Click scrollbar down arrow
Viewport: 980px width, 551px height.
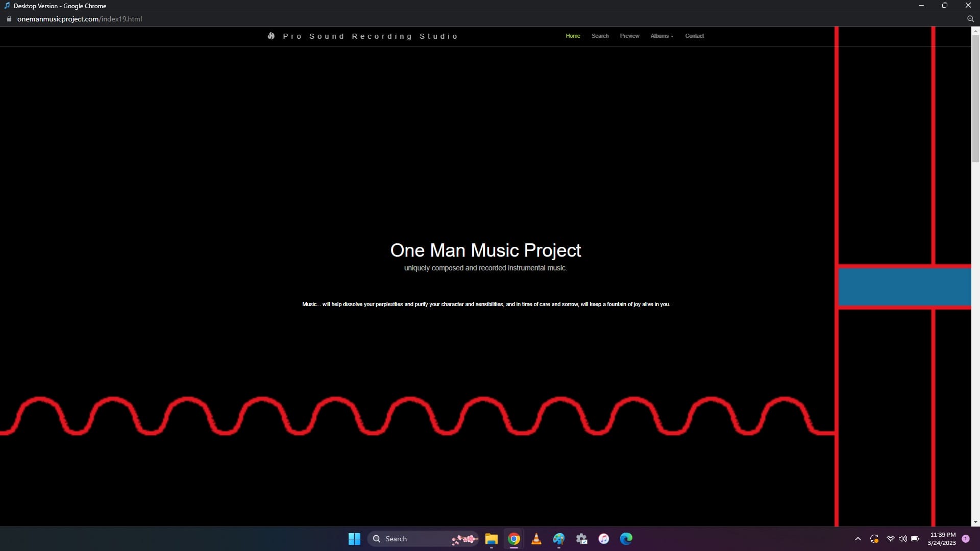pyautogui.click(x=975, y=522)
